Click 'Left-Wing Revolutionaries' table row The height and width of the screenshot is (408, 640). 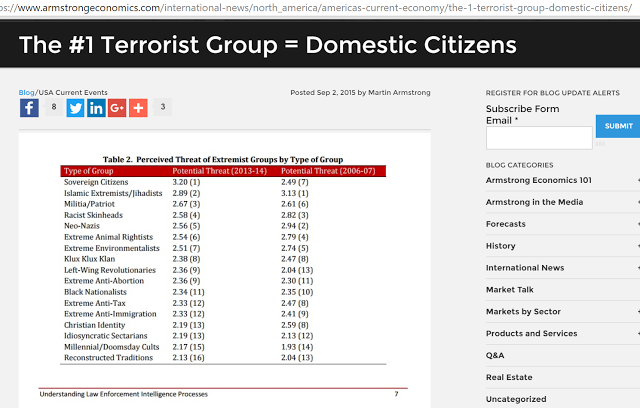coord(223,270)
